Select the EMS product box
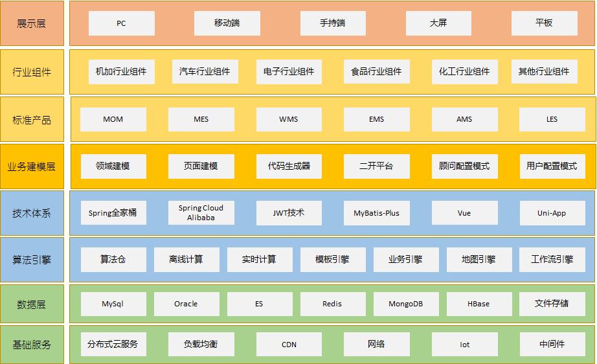The image size is (597, 364). pyautogui.click(x=377, y=119)
